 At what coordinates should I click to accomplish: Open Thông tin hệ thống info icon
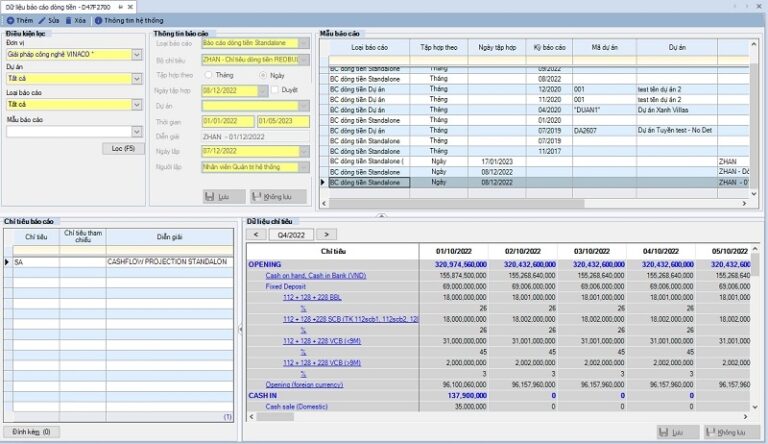(x=98, y=19)
